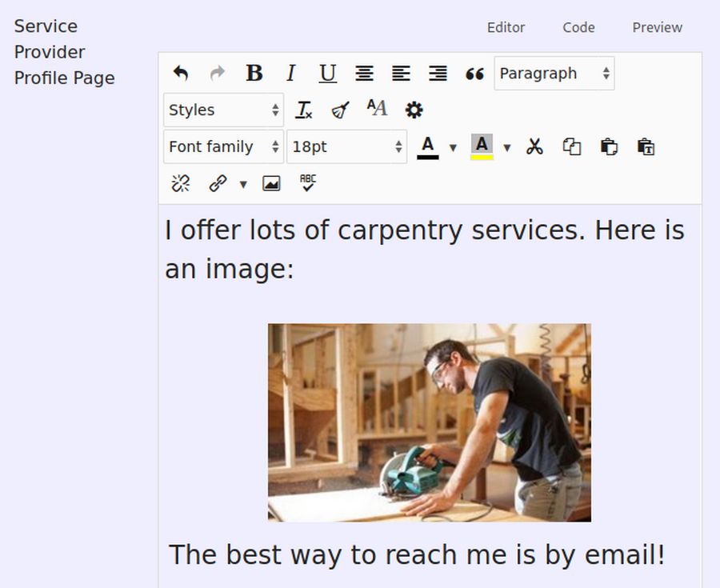Click the paste as text icon
Viewport: 720px width, 588px height.
(x=646, y=146)
